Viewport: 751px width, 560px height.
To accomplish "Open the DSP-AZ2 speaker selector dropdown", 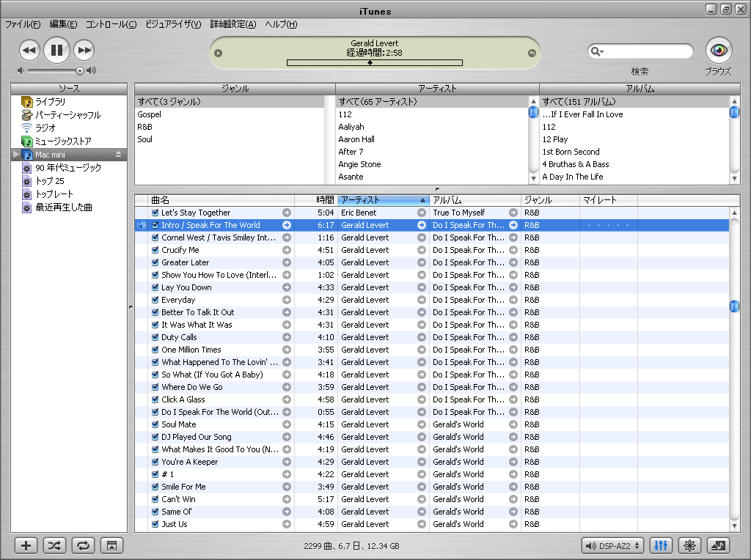I will coord(612,545).
